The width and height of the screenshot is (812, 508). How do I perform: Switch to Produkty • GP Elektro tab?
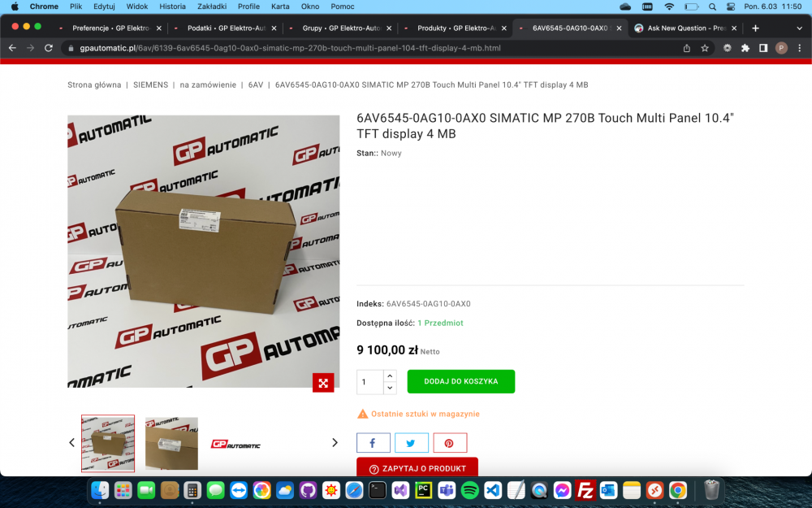tap(454, 28)
